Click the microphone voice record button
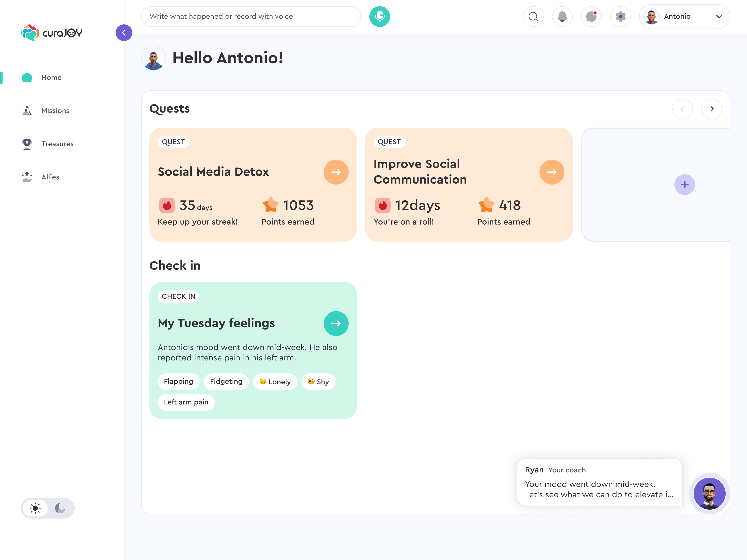 pyautogui.click(x=380, y=16)
